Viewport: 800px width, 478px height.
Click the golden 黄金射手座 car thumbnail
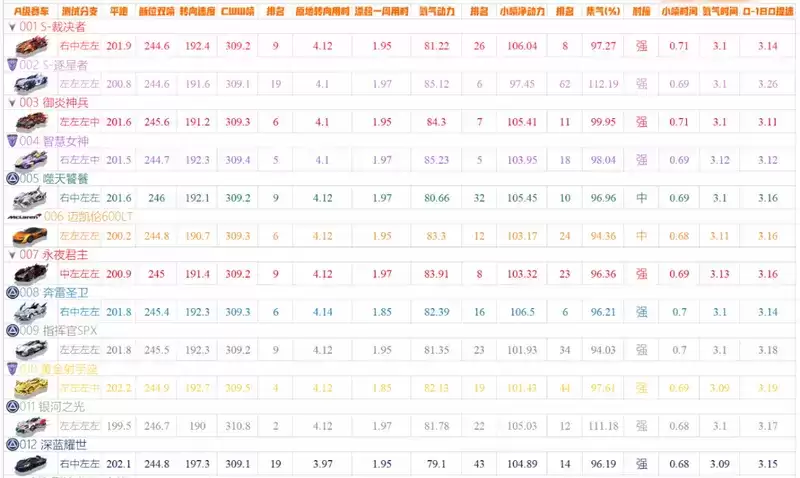(28, 388)
